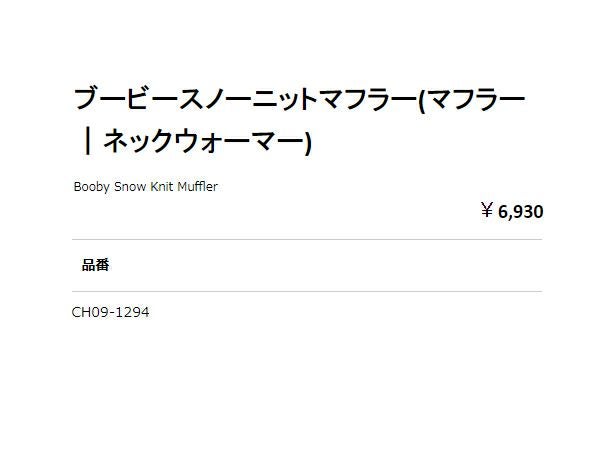Click the word "Muffler" in the subtitle
This screenshot has height=450, width=600.
click(x=197, y=187)
